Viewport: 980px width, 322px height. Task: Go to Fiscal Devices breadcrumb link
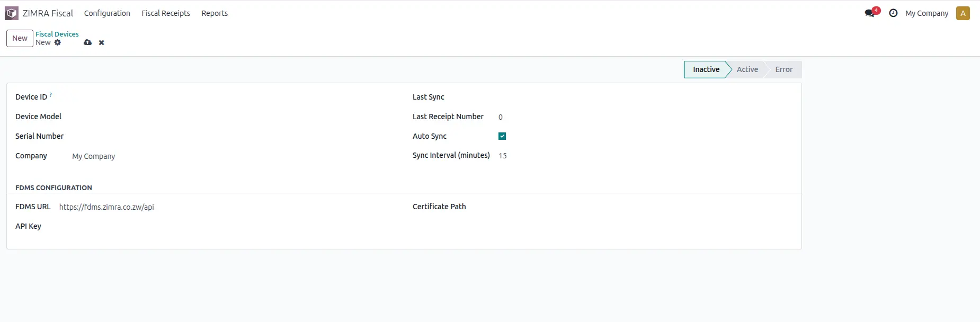(57, 34)
